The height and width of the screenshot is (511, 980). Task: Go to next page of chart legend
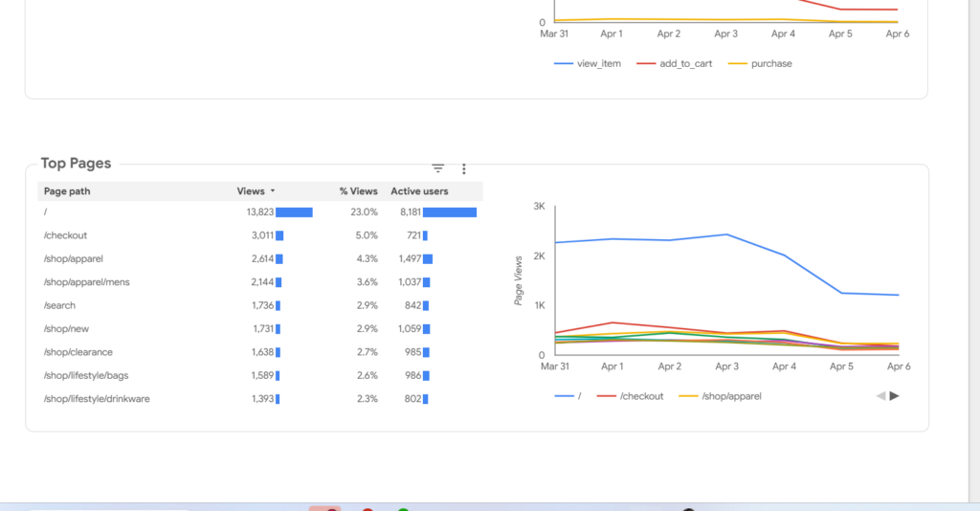click(895, 395)
